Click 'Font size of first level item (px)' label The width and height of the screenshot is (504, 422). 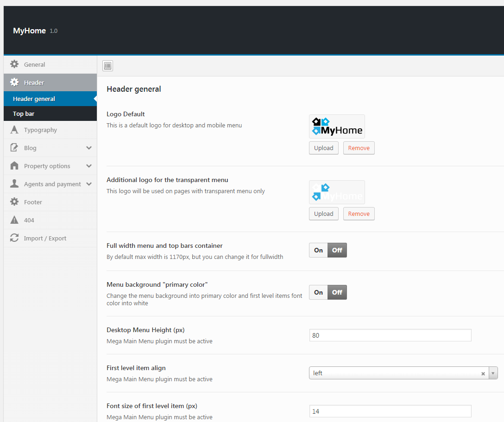[152, 406]
